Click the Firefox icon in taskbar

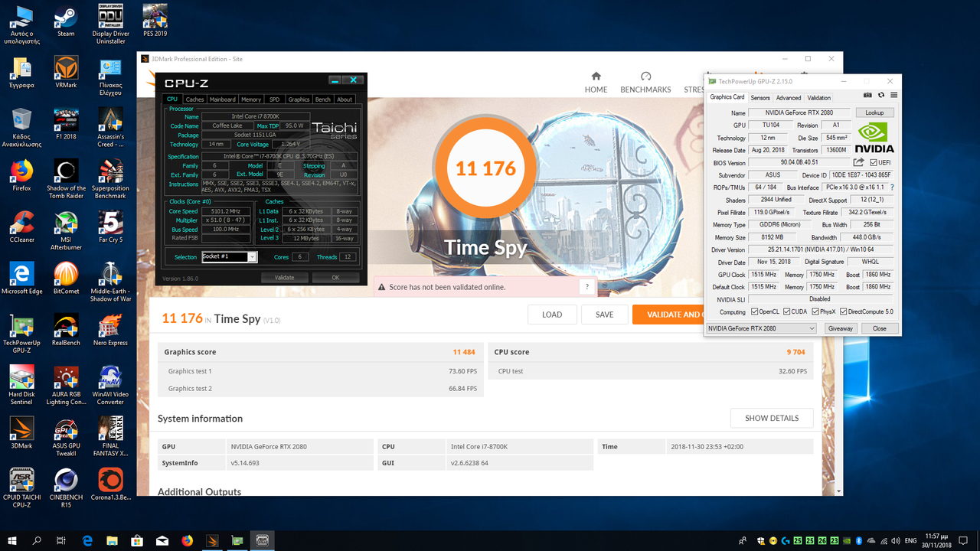188,540
